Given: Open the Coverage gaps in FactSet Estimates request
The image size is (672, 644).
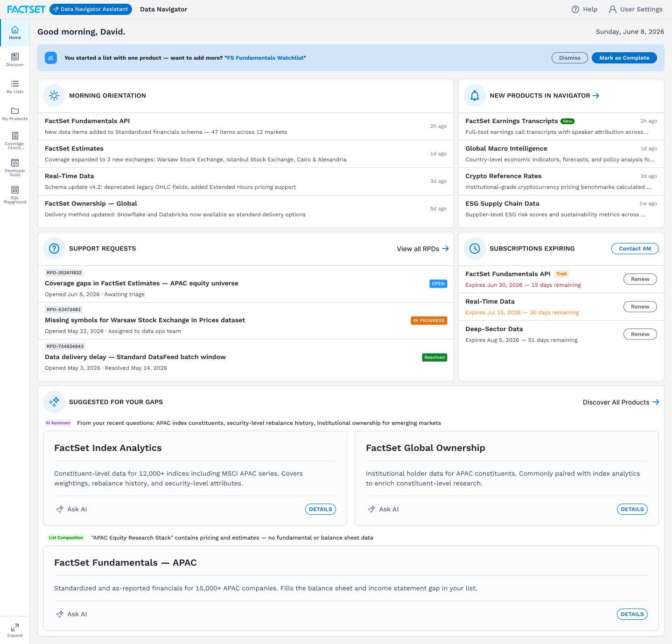Looking at the screenshot, I should pos(245,284).
